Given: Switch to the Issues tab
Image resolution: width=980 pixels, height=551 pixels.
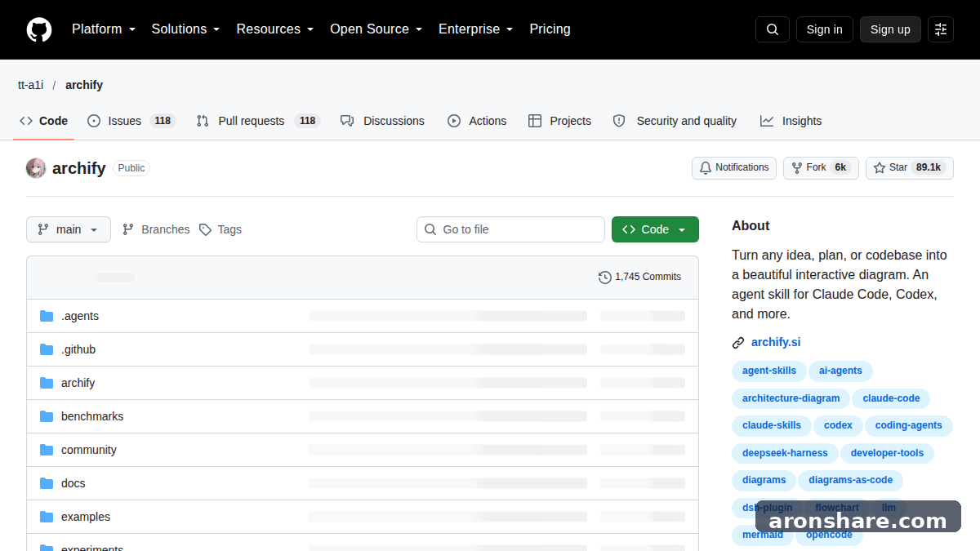Looking at the screenshot, I should (131, 121).
